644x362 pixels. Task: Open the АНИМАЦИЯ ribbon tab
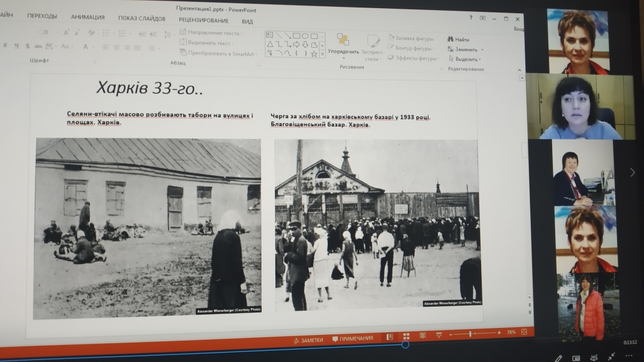[x=87, y=17]
